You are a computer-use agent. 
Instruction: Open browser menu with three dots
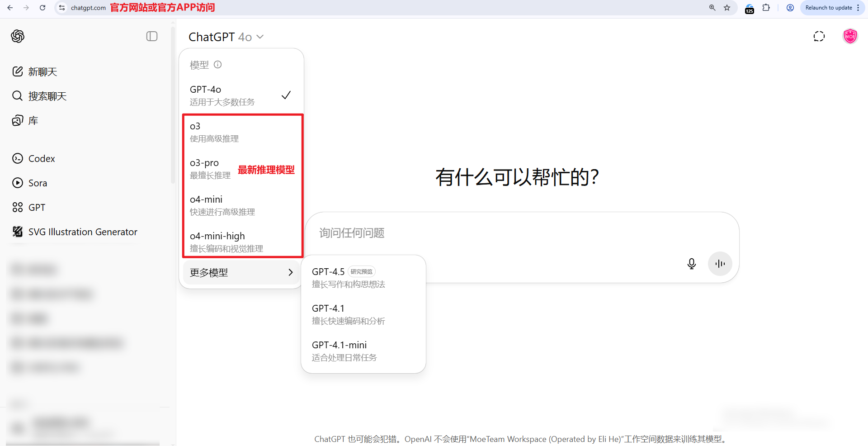coord(858,8)
